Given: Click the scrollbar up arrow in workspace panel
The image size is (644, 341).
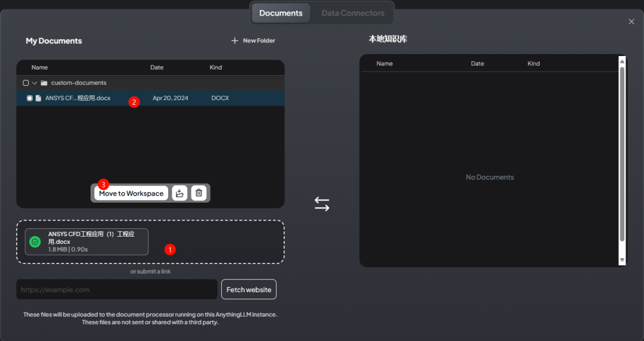Looking at the screenshot, I should coord(622,61).
